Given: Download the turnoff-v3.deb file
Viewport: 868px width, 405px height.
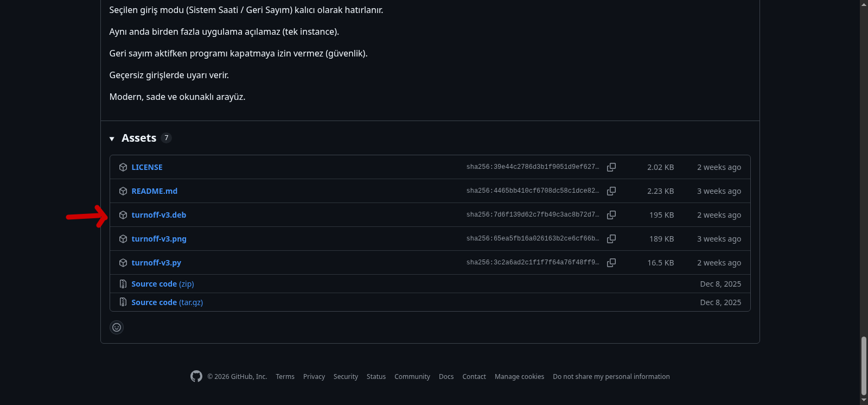Looking at the screenshot, I should 158,215.
